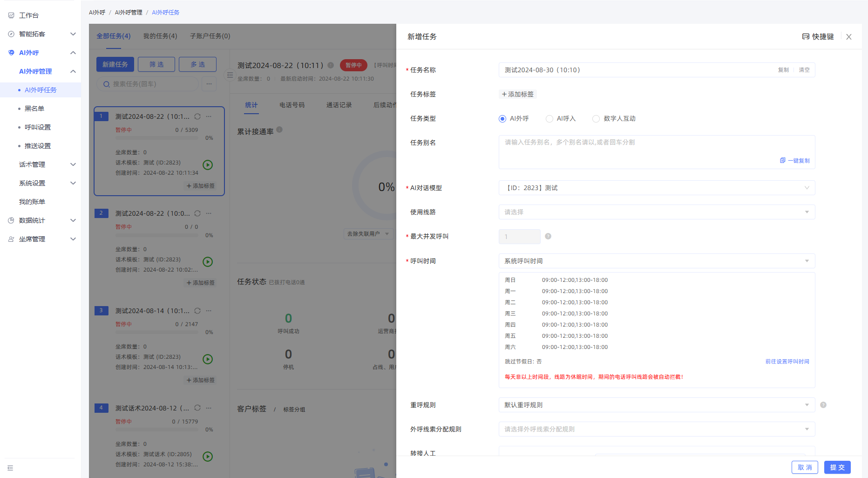Click progress bar of task 0 / 2147
The image size is (868, 478).
pyautogui.click(x=158, y=332)
